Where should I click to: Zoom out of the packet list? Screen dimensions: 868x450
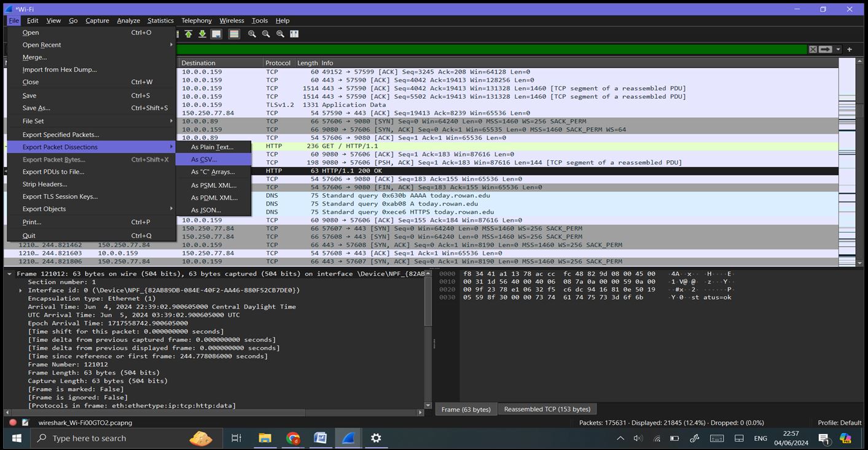pos(265,34)
